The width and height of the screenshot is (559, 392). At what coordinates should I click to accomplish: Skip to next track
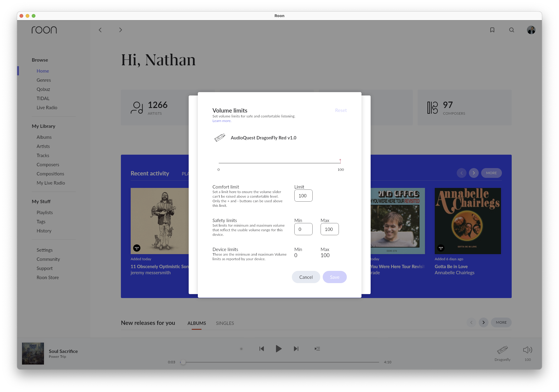point(296,349)
